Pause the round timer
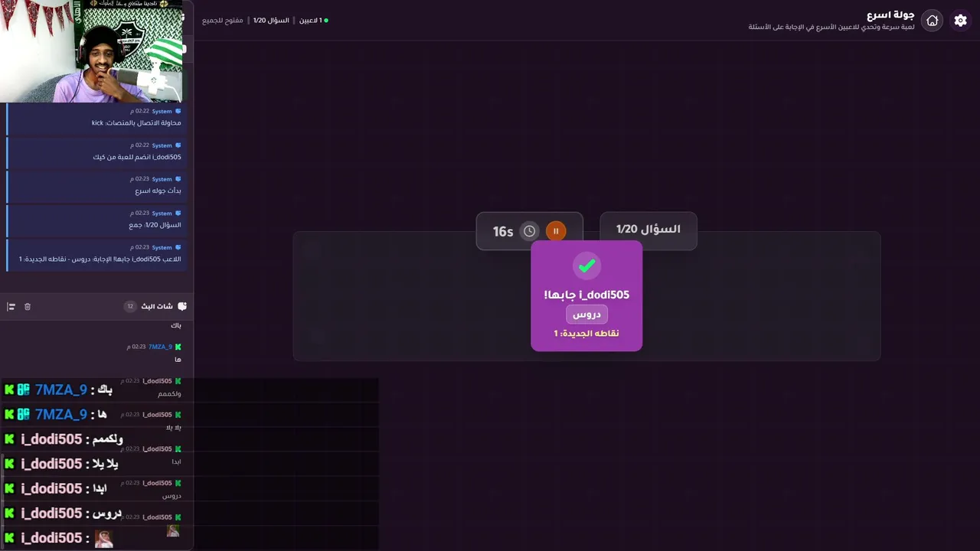The height and width of the screenshot is (551, 980). point(556,231)
